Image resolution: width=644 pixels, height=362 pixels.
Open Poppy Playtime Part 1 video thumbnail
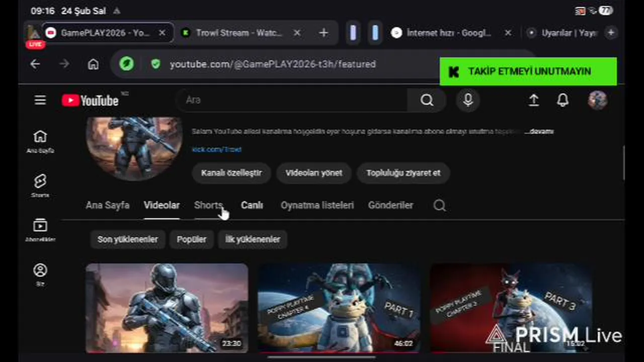pos(339,308)
